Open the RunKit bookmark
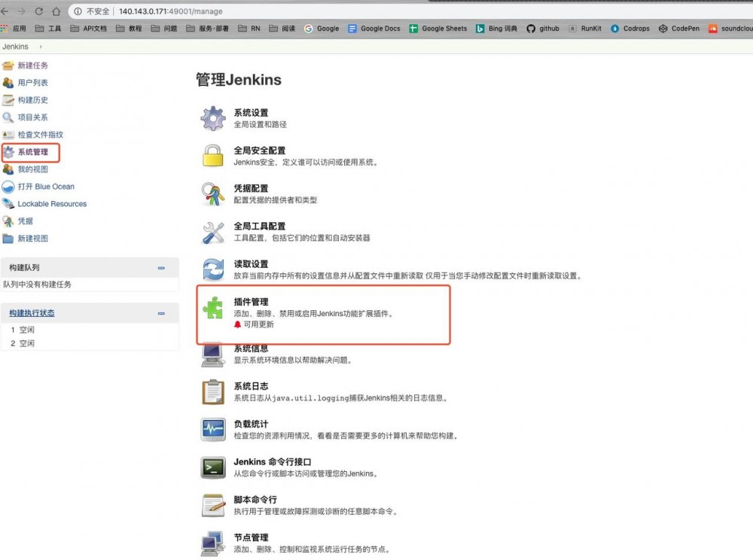Image resolution: width=753 pixels, height=560 pixels. pos(585,29)
